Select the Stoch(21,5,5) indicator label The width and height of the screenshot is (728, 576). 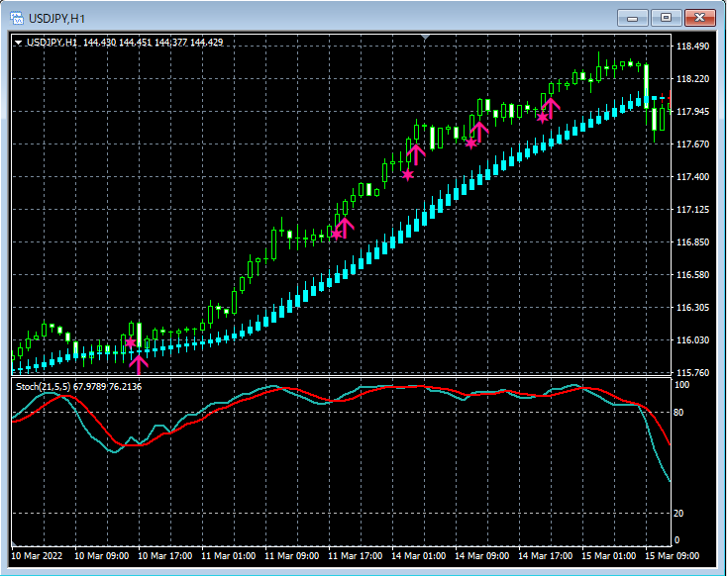coord(78,386)
